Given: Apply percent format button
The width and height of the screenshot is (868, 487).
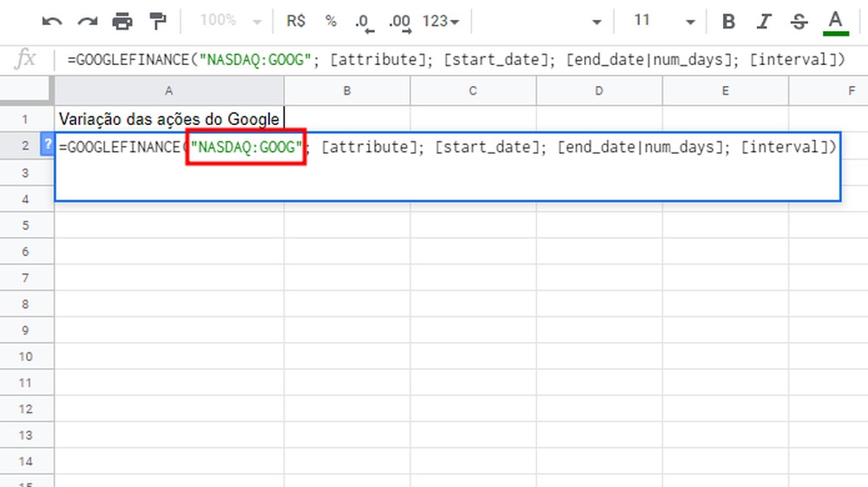Looking at the screenshot, I should click(x=331, y=21).
